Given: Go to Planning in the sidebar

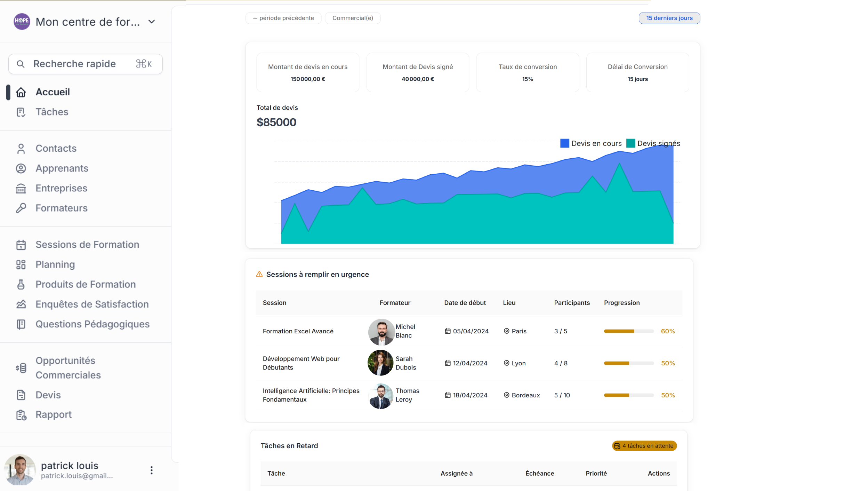Looking at the screenshot, I should click(x=55, y=264).
